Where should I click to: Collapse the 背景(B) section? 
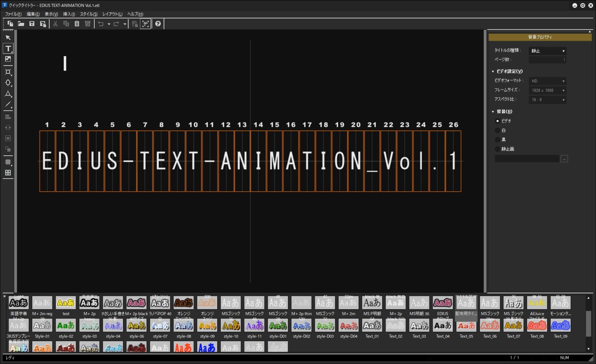[x=493, y=112]
